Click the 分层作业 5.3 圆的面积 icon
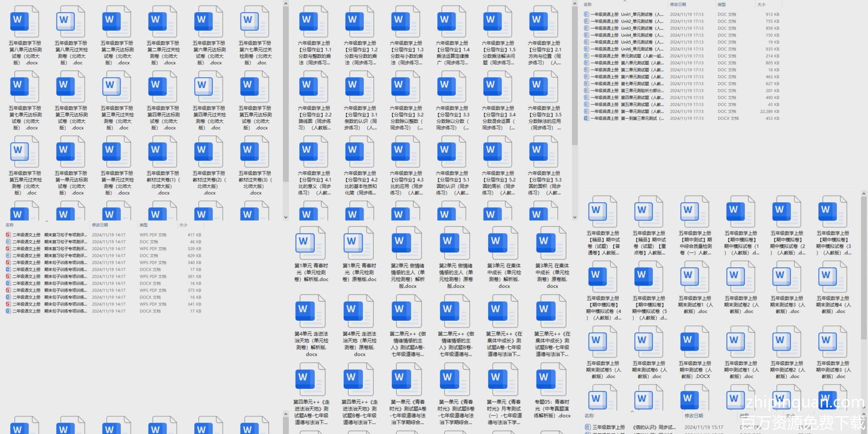The image size is (868, 434). [x=544, y=152]
